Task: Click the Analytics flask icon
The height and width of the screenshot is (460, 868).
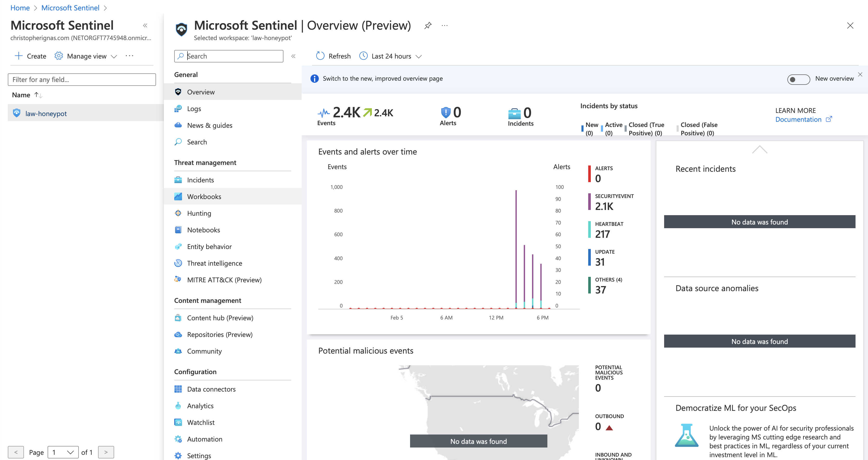Action: click(178, 406)
